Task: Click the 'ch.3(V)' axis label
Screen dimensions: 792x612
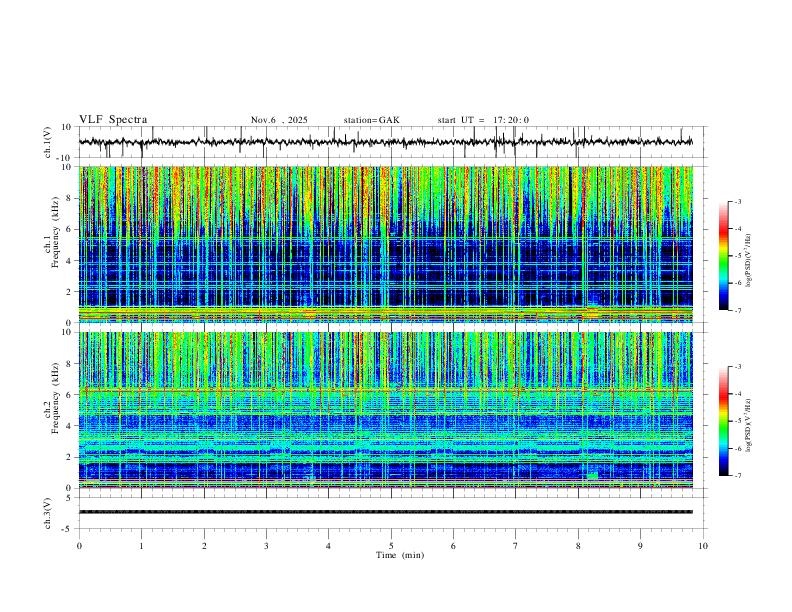Action: [x=48, y=513]
